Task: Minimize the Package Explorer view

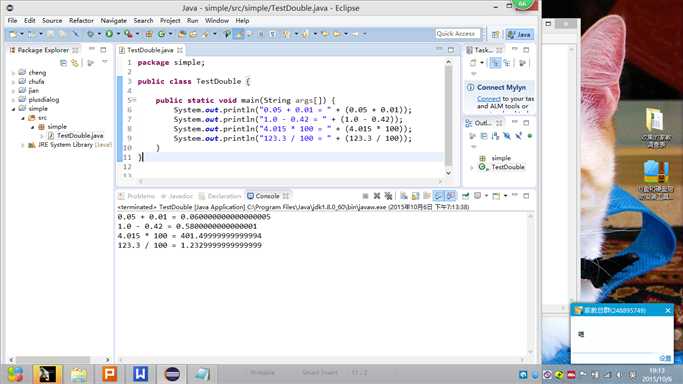Action: tap(91, 49)
